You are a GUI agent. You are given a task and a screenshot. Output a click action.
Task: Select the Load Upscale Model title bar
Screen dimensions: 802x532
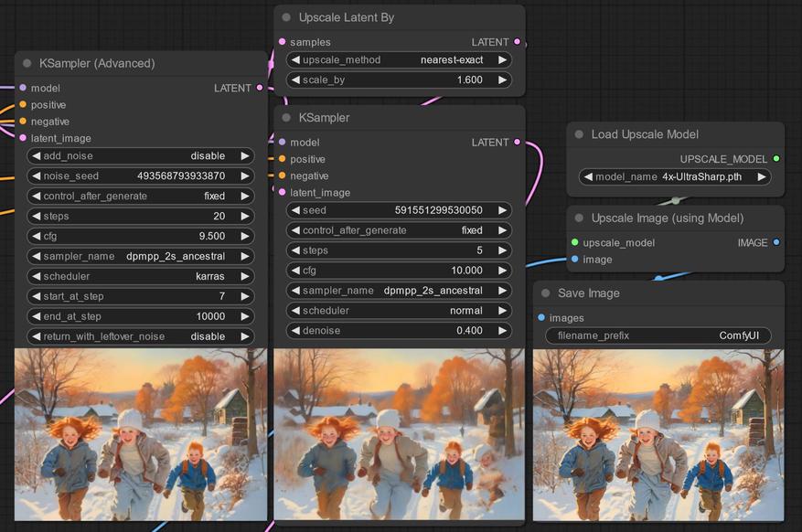pyautogui.click(x=675, y=134)
